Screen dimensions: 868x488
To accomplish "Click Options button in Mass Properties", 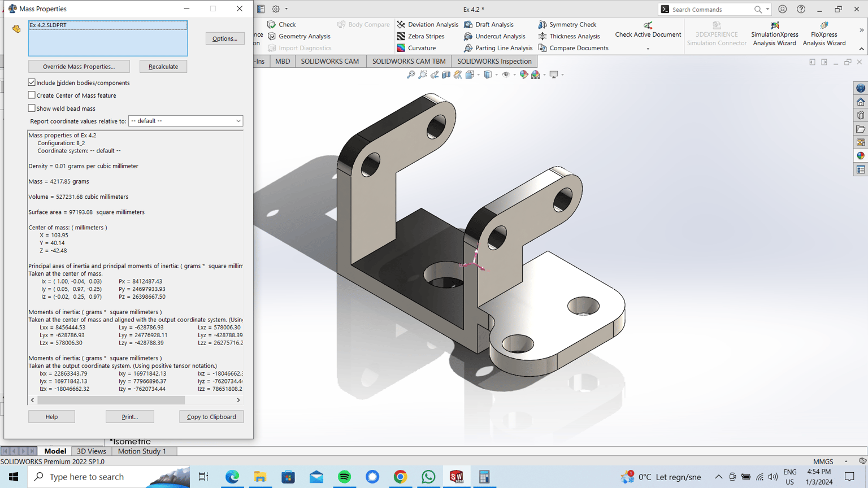I will pyautogui.click(x=225, y=38).
